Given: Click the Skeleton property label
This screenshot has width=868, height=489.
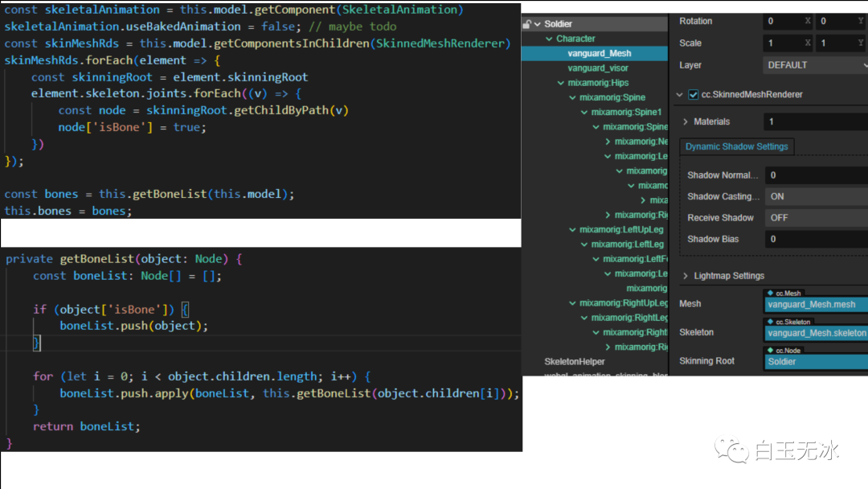Looking at the screenshot, I should 696,332.
